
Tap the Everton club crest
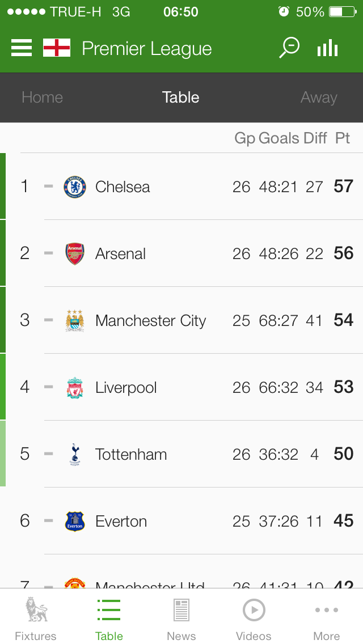click(75, 521)
